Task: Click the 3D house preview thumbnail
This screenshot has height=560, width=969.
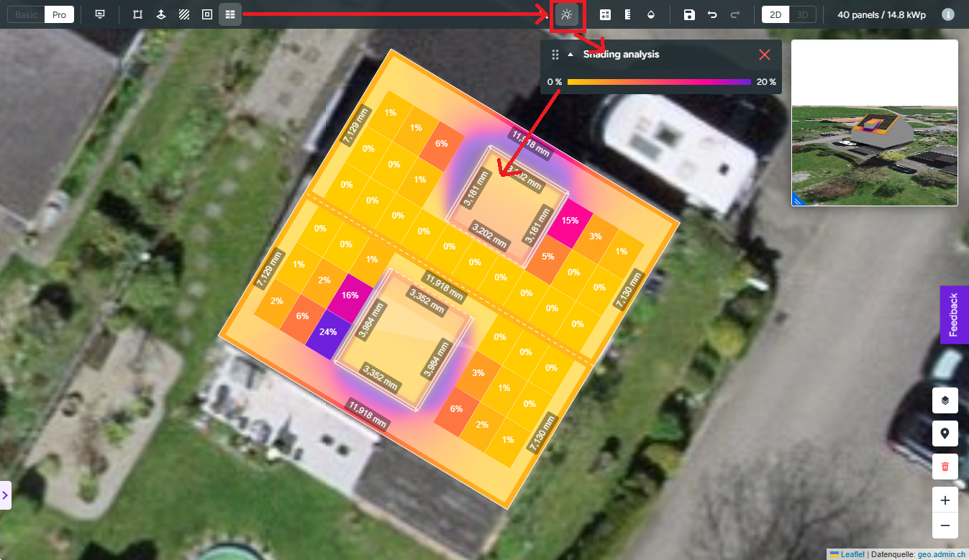Action: click(x=874, y=123)
